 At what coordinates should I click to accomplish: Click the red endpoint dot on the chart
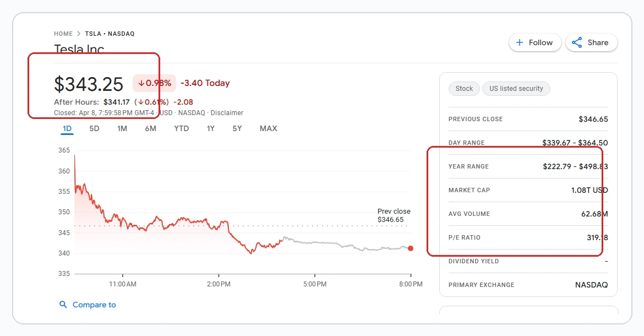(x=411, y=248)
